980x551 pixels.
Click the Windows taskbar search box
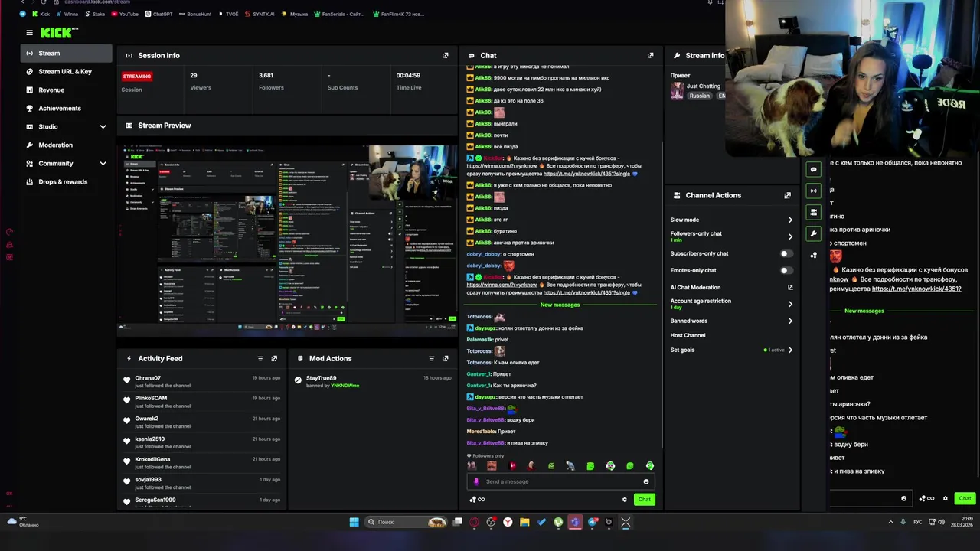(405, 522)
